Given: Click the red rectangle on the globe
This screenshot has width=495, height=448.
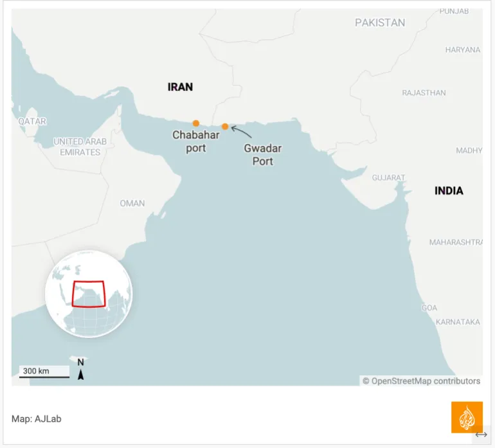Looking at the screenshot, I should [89, 294].
